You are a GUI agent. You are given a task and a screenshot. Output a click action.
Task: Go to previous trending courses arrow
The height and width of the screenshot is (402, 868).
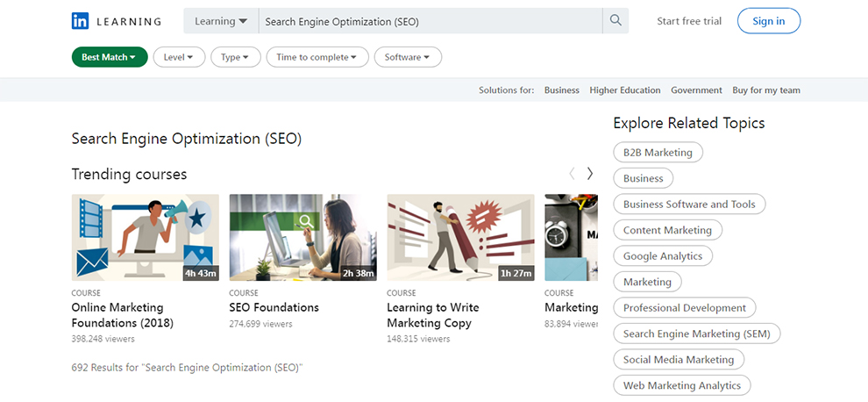point(572,174)
